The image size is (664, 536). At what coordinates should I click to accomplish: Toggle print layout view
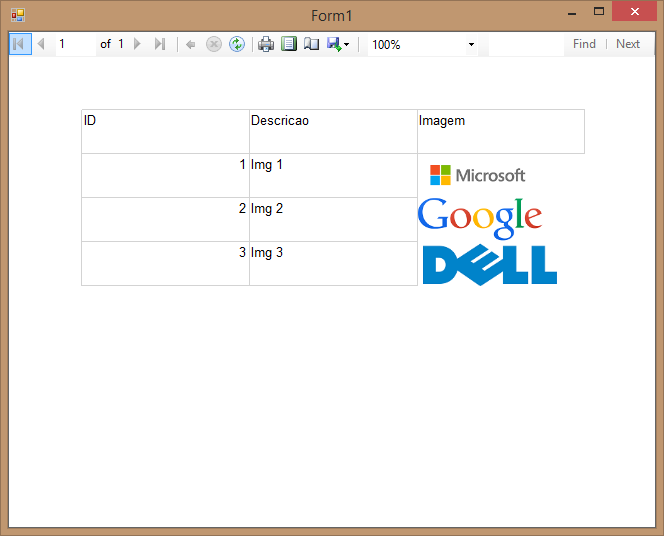(289, 44)
